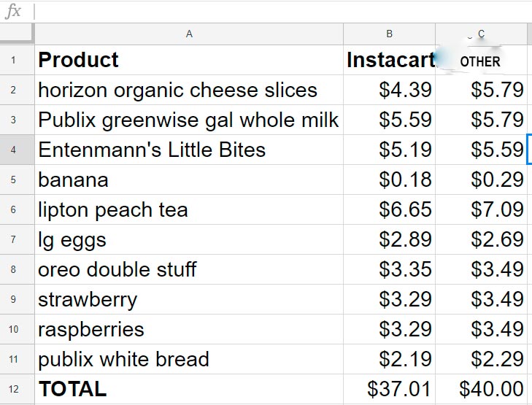The width and height of the screenshot is (532, 405).
Task: Select the horizon organic cheese slices cell
Action: tap(189, 90)
